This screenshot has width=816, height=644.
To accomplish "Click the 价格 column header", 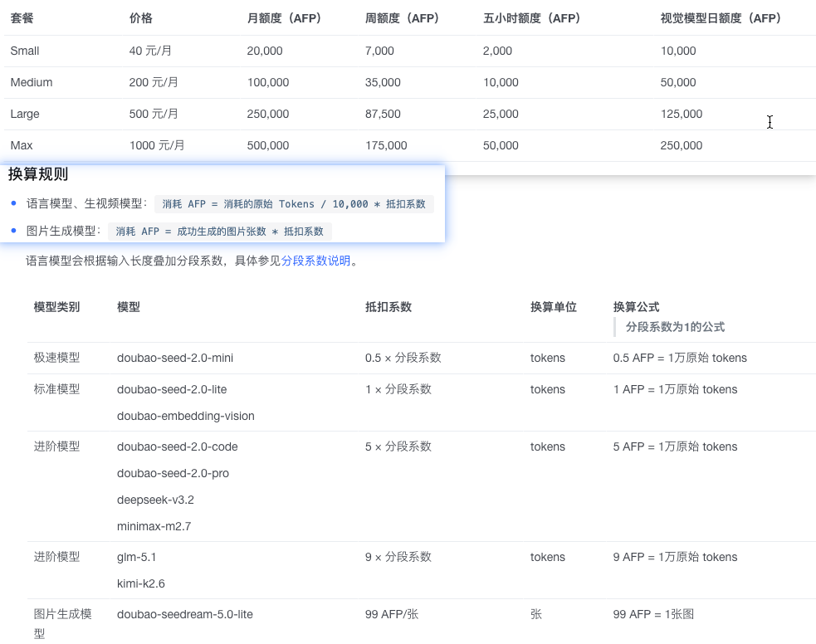I will tap(140, 18).
